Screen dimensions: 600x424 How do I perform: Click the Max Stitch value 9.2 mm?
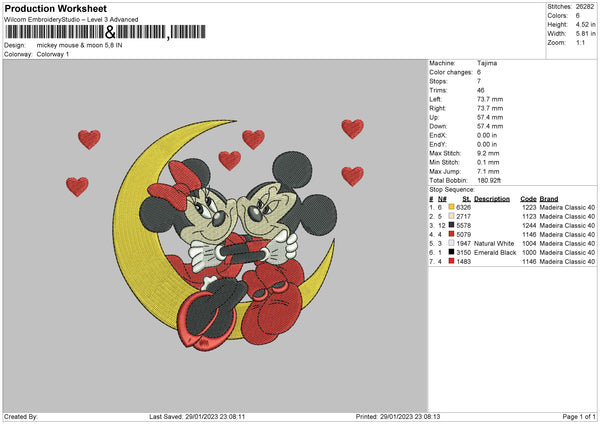point(488,153)
